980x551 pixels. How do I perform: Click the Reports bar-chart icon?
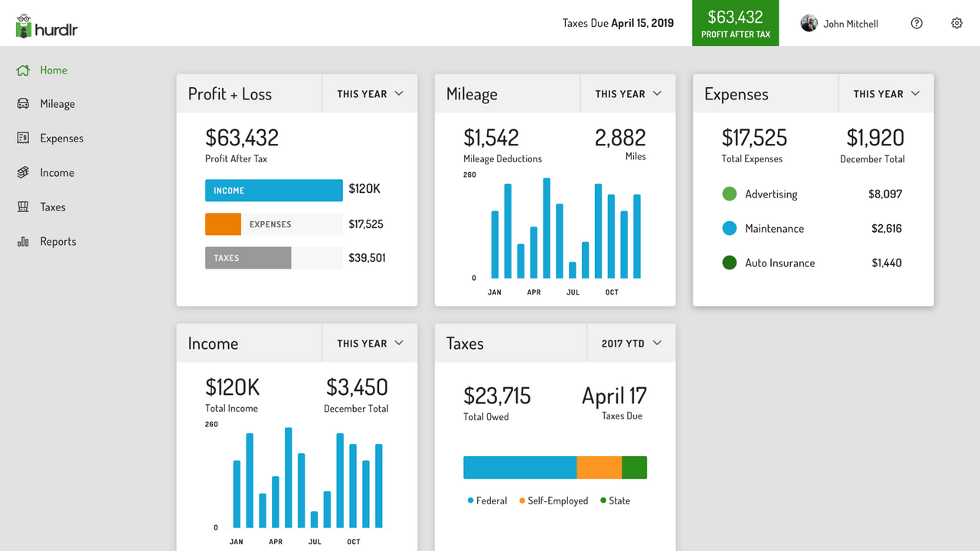pyautogui.click(x=22, y=241)
